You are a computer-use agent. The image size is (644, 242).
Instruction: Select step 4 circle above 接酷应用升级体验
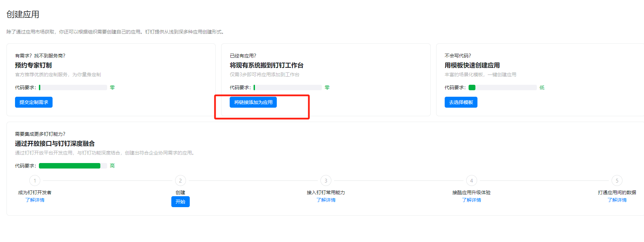(472, 180)
